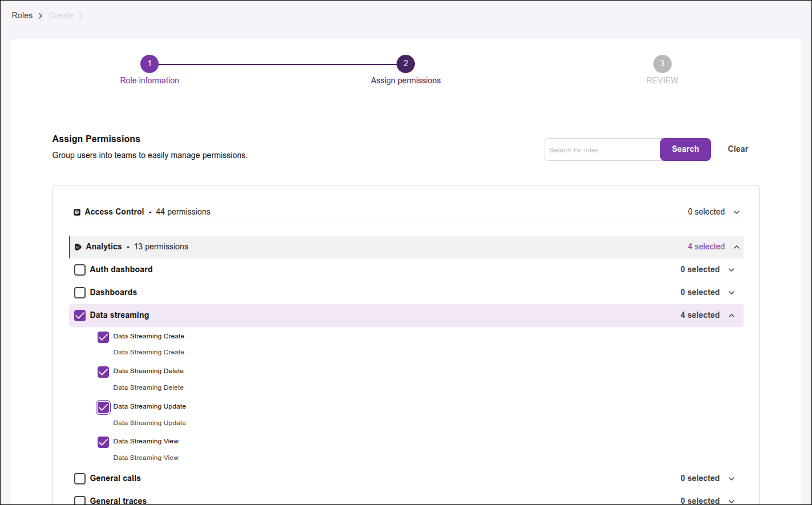Image resolution: width=812 pixels, height=505 pixels.
Task: Click the Analytics category icon
Action: point(78,247)
